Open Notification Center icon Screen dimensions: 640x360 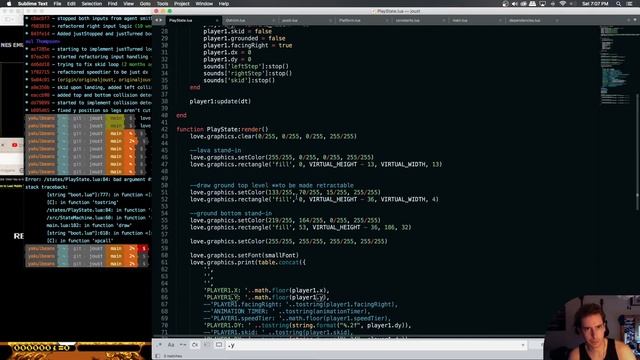tap(629, 4)
